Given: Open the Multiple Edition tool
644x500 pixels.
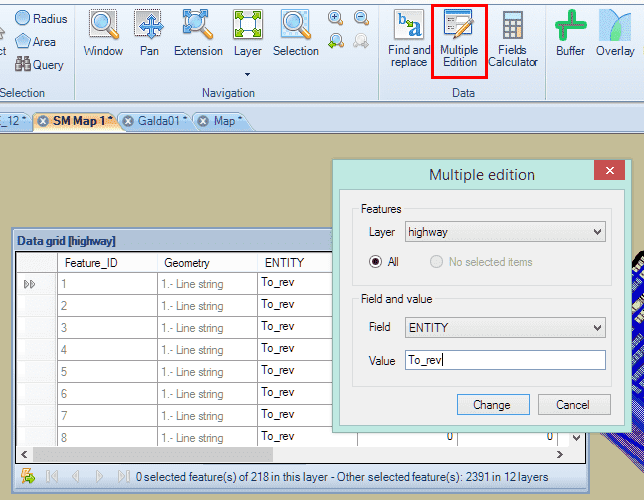Looking at the screenshot, I should click(x=459, y=39).
